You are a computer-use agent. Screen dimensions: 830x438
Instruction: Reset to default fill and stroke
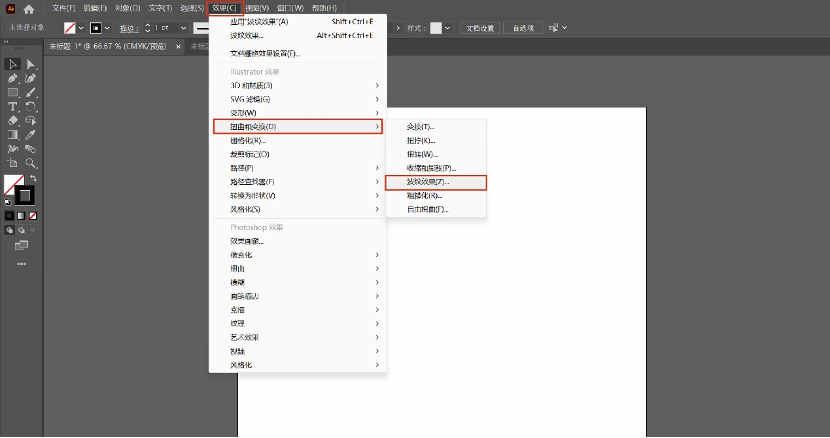(7, 202)
